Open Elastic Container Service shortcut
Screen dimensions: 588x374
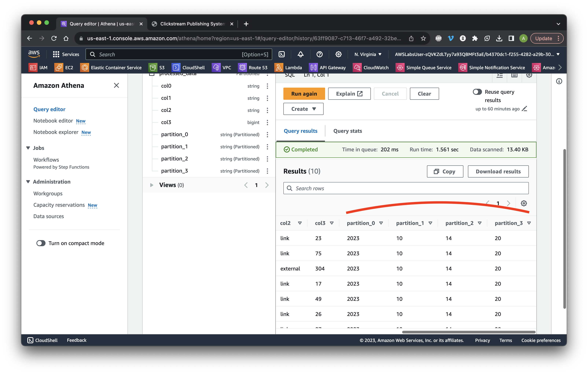[x=111, y=68]
